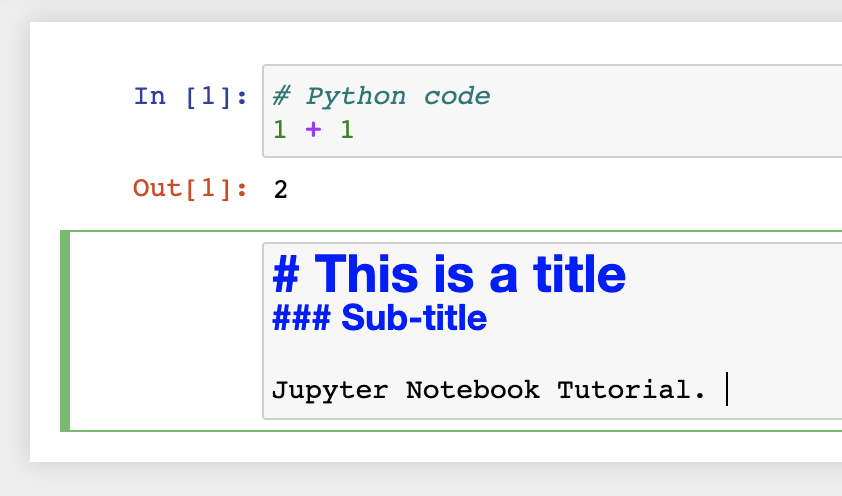Click the purple plus operator in code
Screen dimensions: 842x496
(x=313, y=130)
